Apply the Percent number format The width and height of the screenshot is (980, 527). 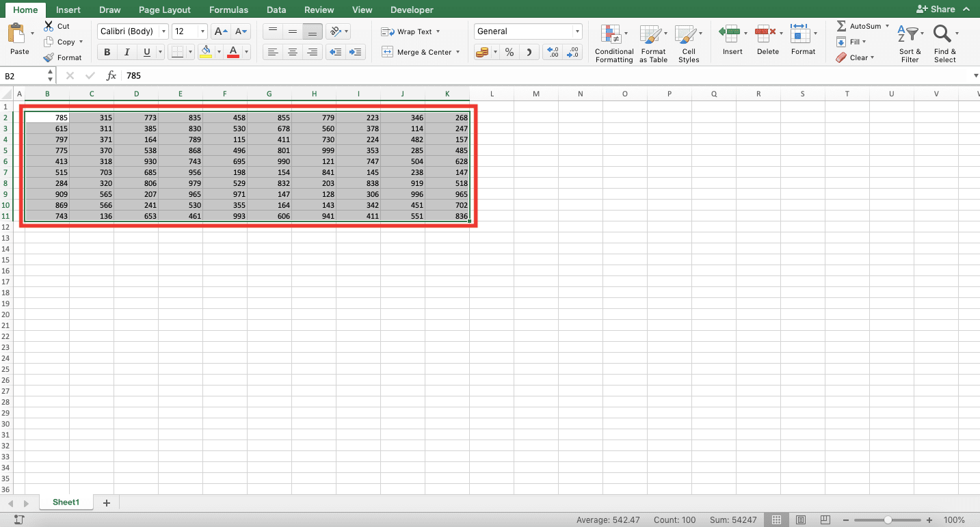[509, 51]
